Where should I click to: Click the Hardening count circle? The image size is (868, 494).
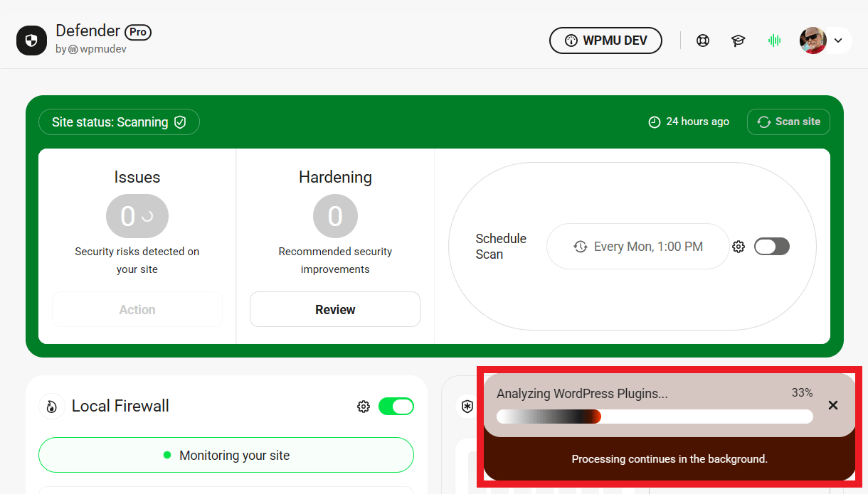[x=335, y=216]
